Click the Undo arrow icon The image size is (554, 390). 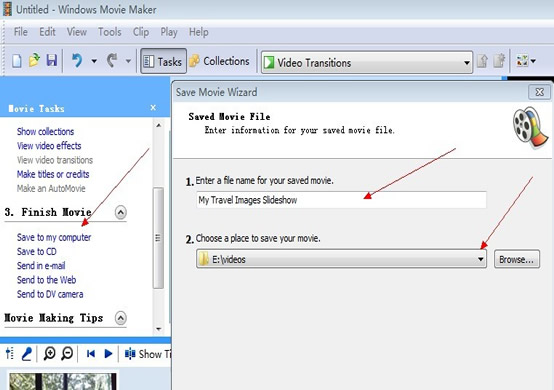(77, 60)
